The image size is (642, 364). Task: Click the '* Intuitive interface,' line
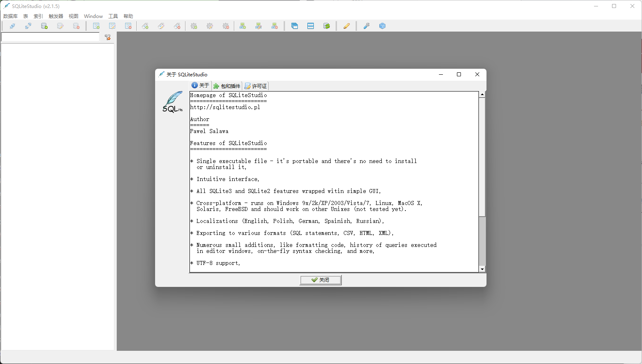[x=225, y=179]
